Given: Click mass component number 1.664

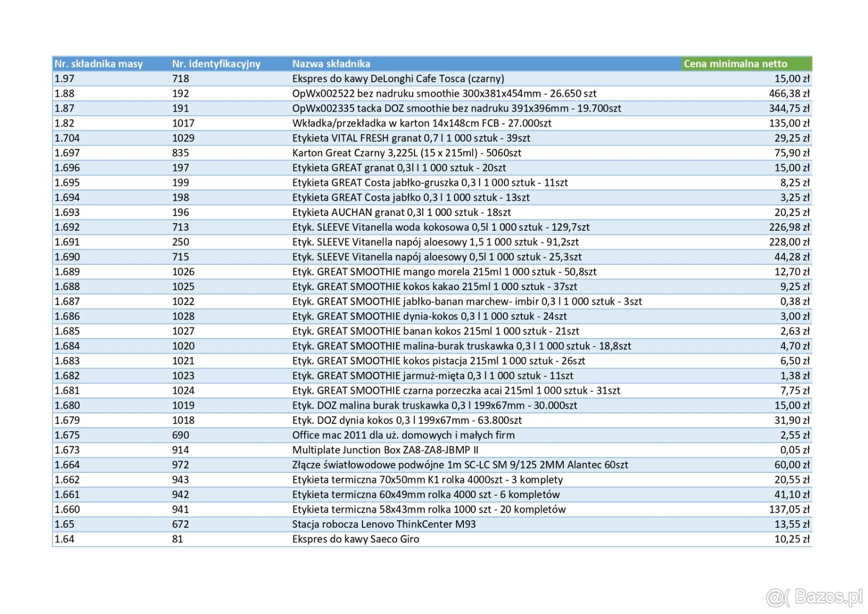Looking at the screenshot, I should 67,465.
